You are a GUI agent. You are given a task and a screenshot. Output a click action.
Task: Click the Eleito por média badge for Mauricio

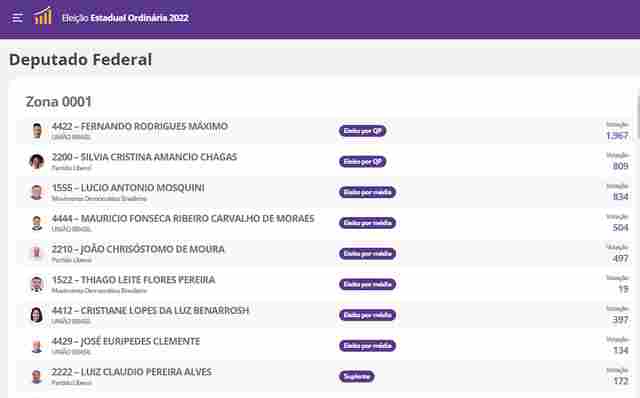tap(367, 223)
